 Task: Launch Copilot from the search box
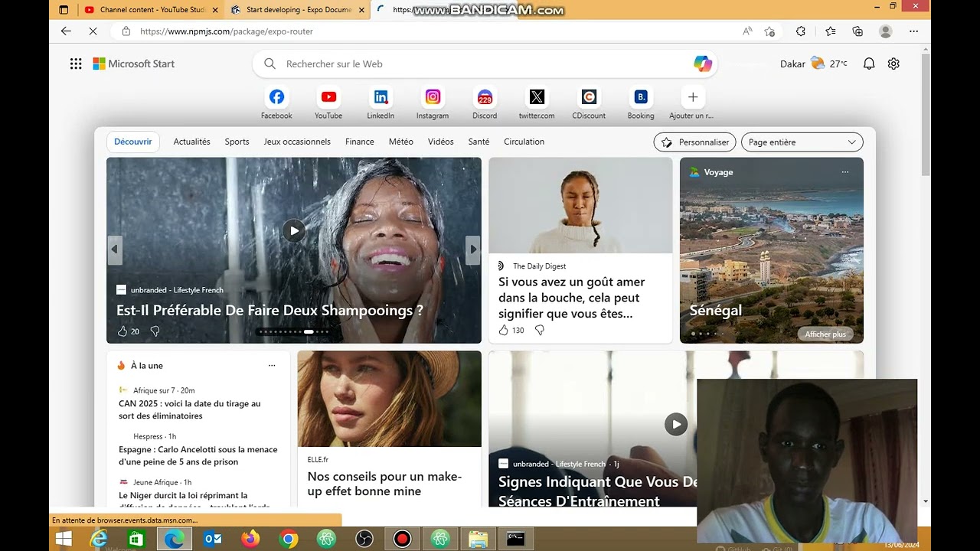[703, 64]
